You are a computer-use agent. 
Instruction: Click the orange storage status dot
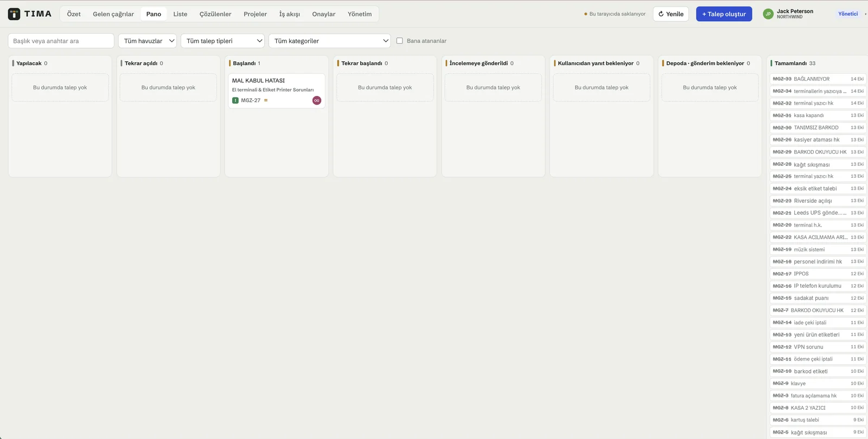click(586, 14)
